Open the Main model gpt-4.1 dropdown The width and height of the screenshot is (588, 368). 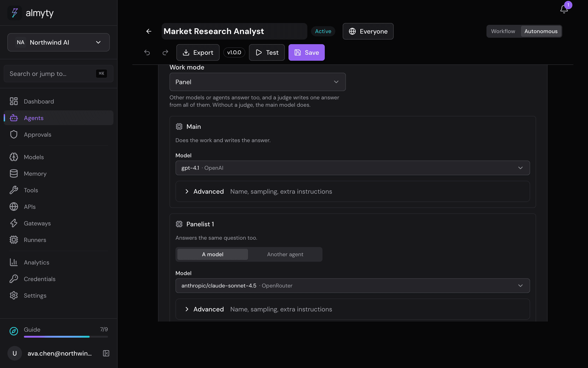coord(353,168)
